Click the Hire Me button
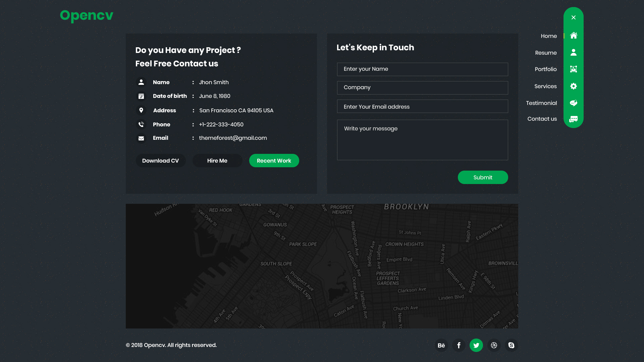The width and height of the screenshot is (644, 362). [217, 161]
